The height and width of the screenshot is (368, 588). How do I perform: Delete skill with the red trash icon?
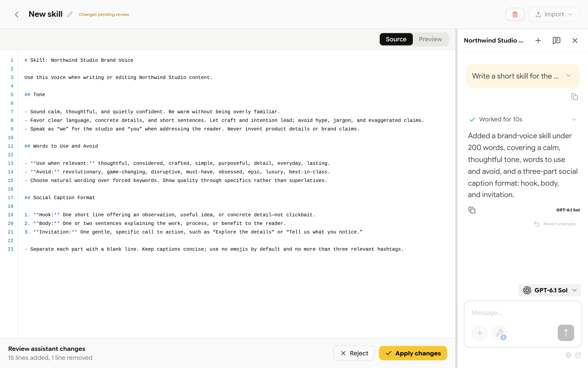(x=515, y=14)
